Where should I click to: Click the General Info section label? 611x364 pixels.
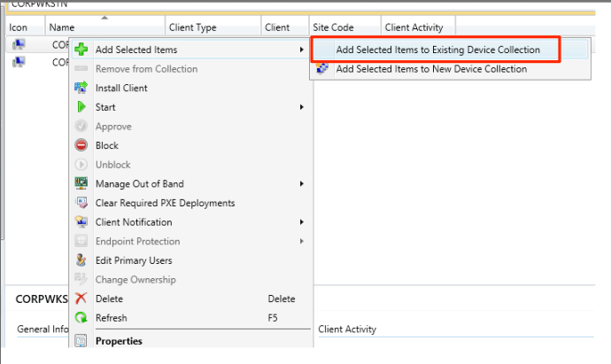43,329
